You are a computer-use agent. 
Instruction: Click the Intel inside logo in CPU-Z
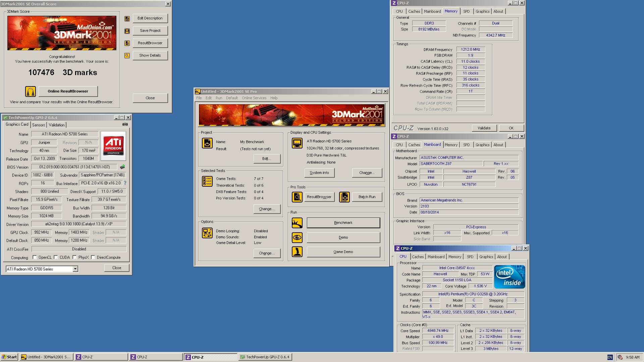(510, 277)
